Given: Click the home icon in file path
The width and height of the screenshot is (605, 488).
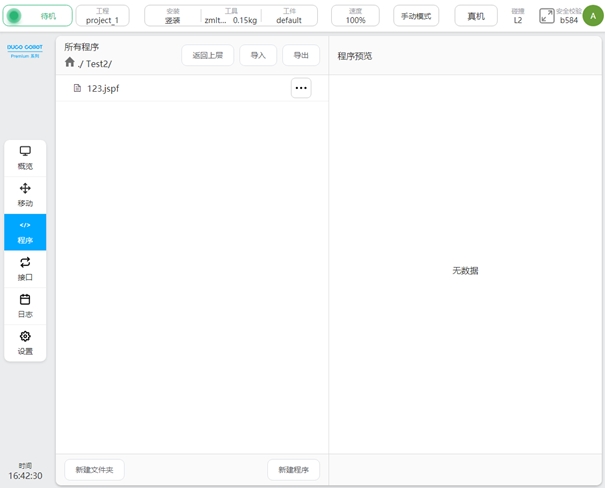Looking at the screenshot, I should pyautogui.click(x=70, y=62).
